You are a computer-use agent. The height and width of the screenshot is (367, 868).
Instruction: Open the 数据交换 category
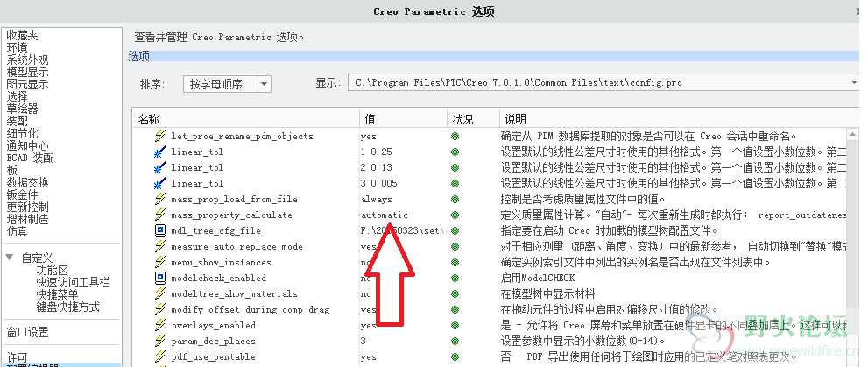click(27, 182)
